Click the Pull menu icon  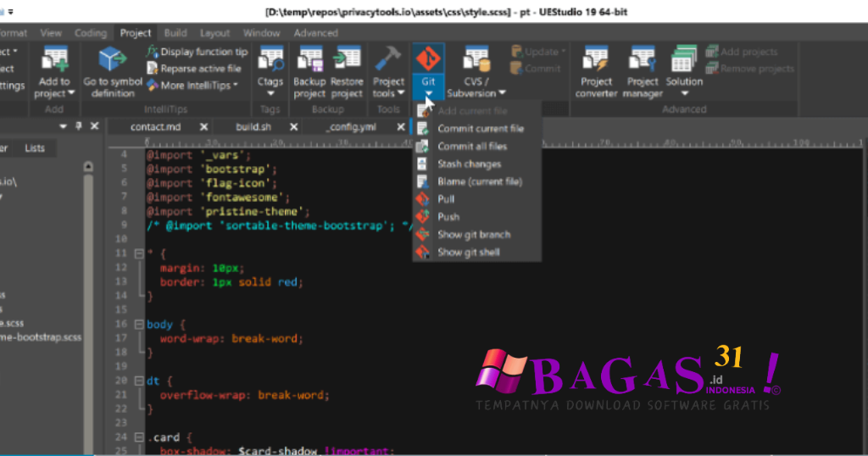pyautogui.click(x=422, y=199)
